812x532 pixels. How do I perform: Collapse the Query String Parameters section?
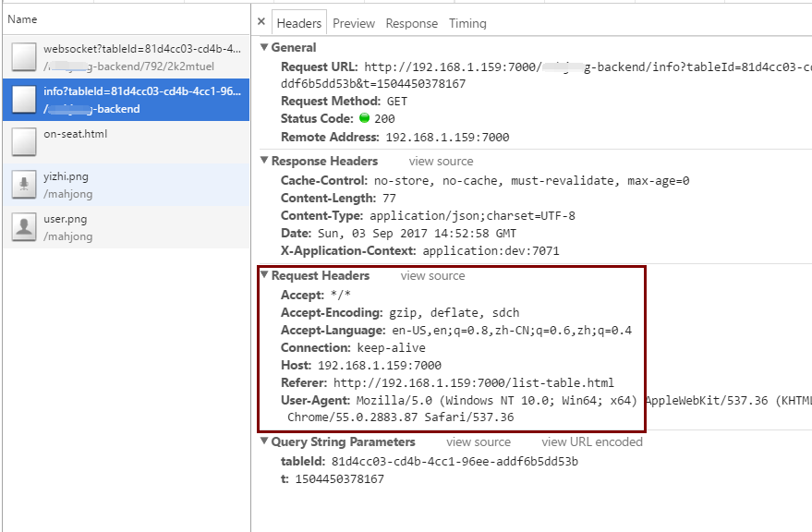coord(264,441)
